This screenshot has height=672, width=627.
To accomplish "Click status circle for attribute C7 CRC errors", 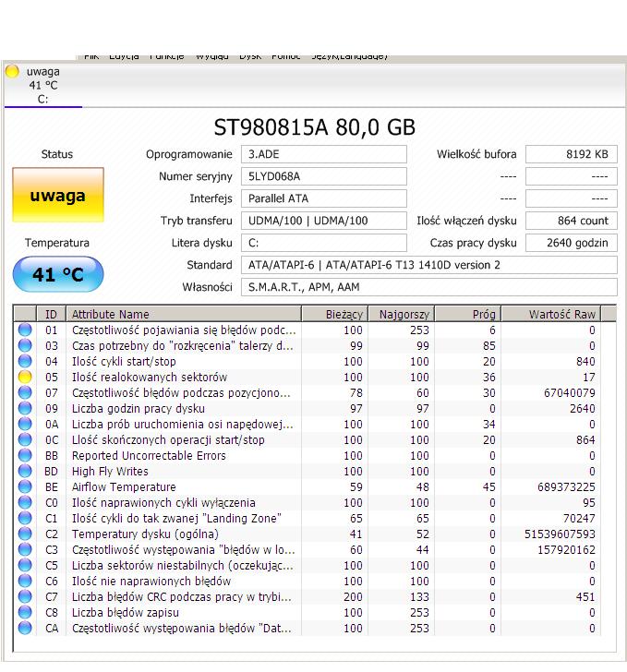I will (25, 596).
